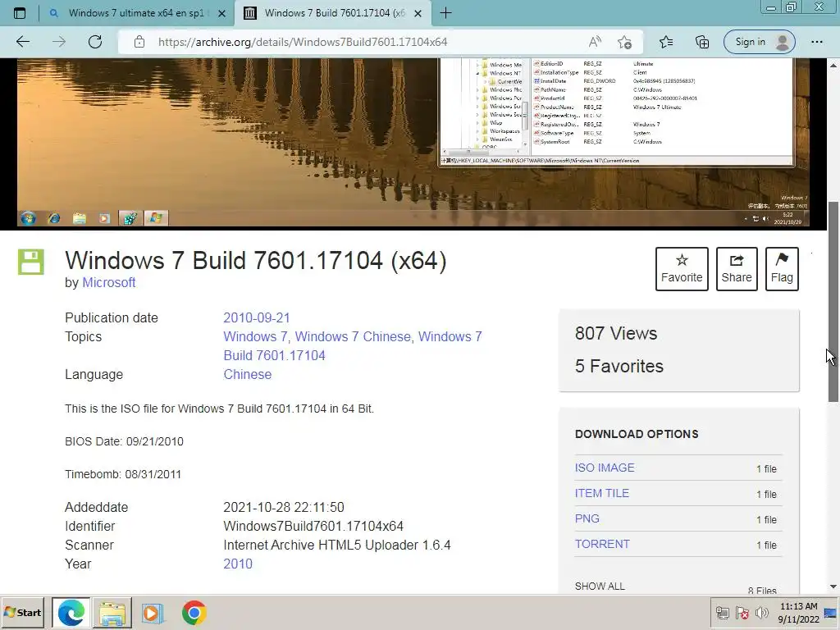Favorite this archive item
The width and height of the screenshot is (840, 630).
click(x=682, y=269)
